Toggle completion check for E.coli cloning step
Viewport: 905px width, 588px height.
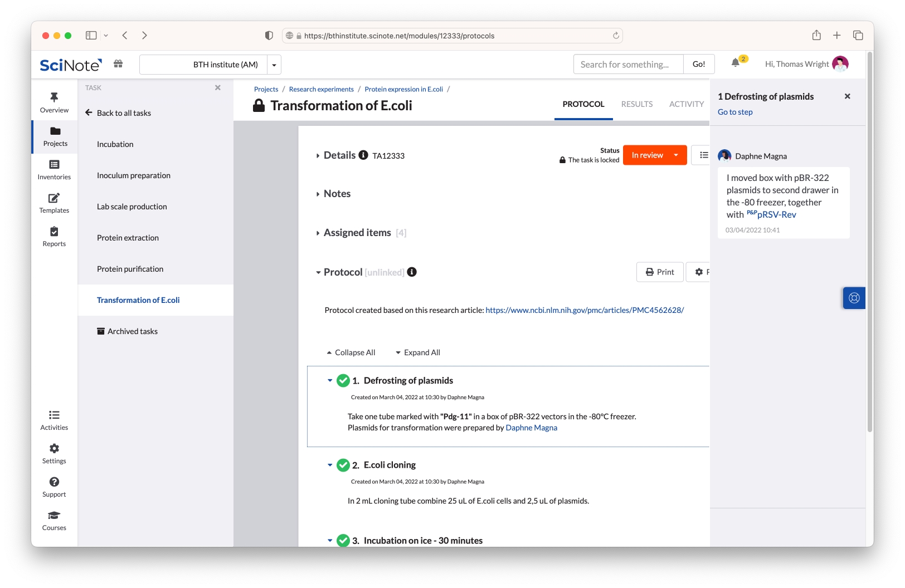(343, 465)
